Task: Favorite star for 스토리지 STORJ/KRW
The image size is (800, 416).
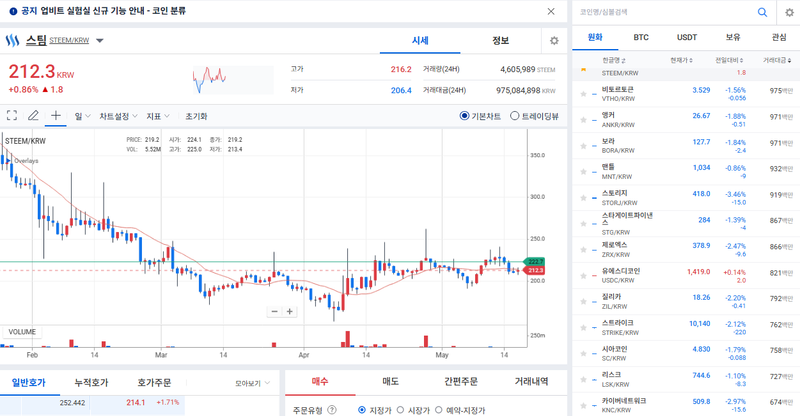Action: pos(583,198)
